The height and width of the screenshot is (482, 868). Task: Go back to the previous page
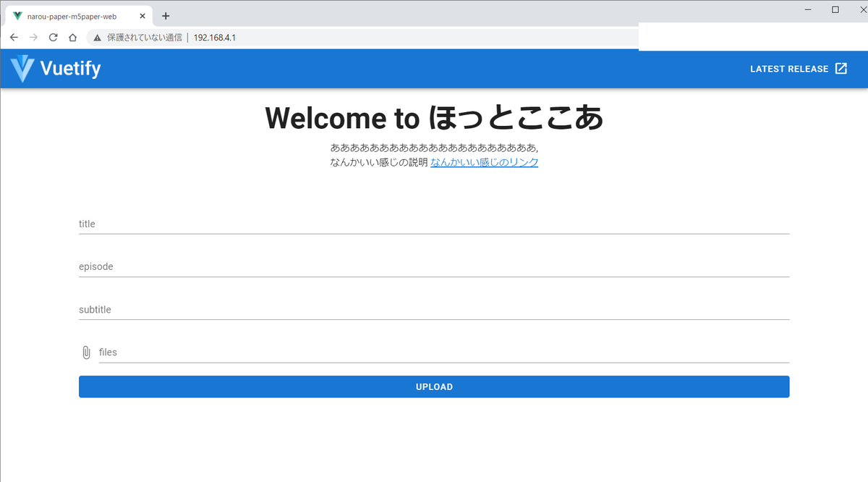click(14, 38)
